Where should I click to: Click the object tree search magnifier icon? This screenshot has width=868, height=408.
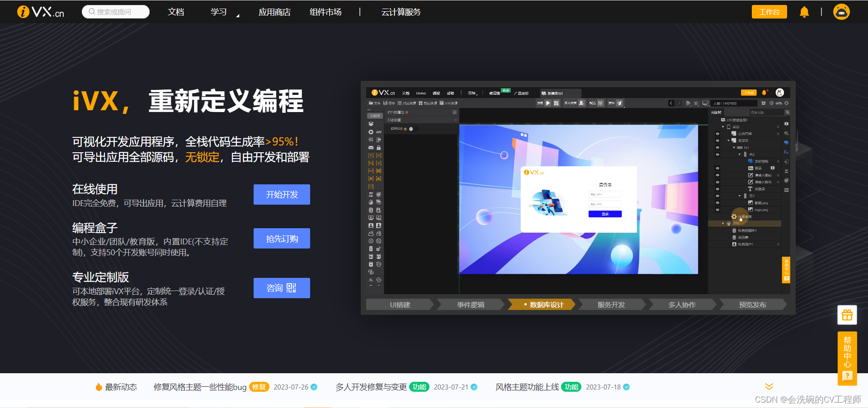click(x=787, y=112)
